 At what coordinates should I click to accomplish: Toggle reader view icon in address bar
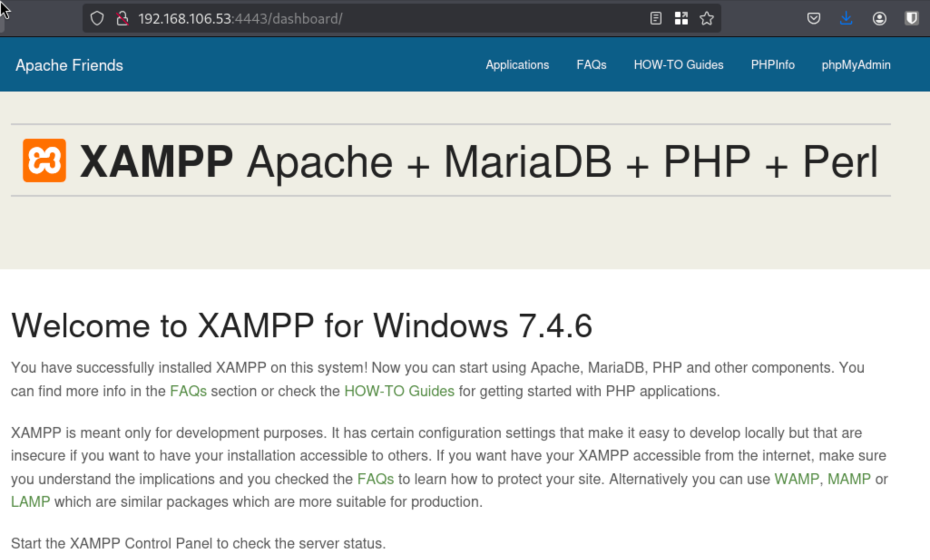(x=655, y=19)
